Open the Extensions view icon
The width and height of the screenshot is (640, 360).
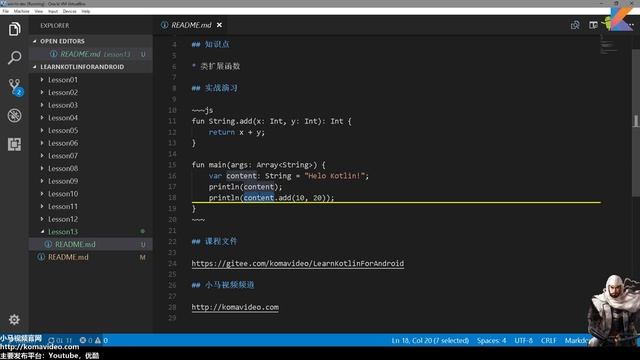click(x=14, y=144)
